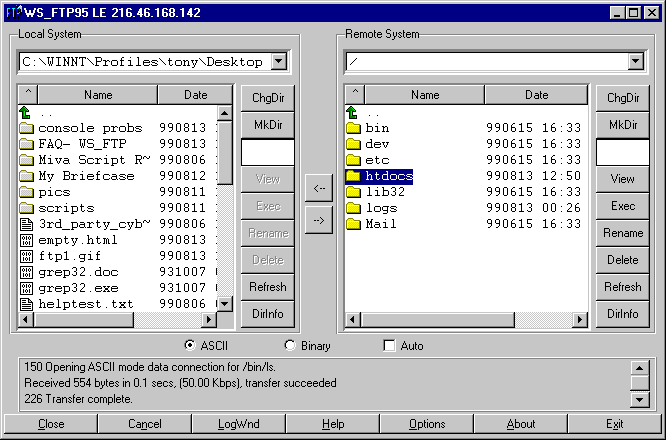Select the 'My Briefcase' folder icon
The image size is (666, 440).
pyautogui.click(x=26, y=176)
